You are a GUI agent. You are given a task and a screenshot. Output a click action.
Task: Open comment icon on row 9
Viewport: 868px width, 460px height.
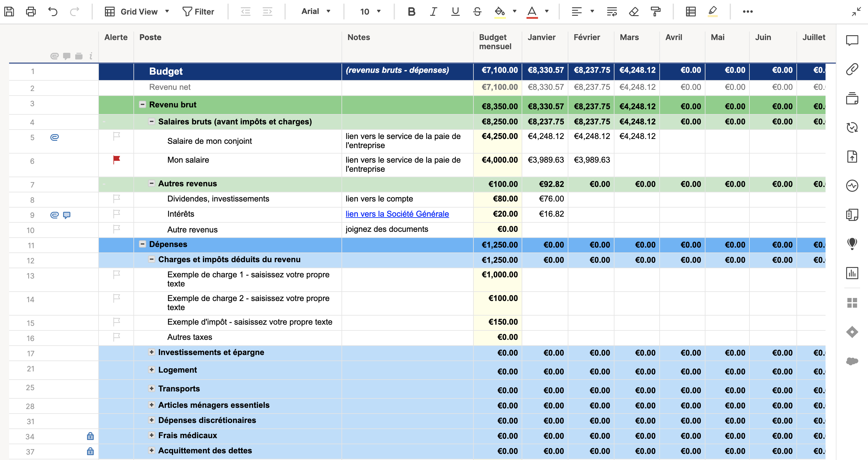(x=67, y=215)
